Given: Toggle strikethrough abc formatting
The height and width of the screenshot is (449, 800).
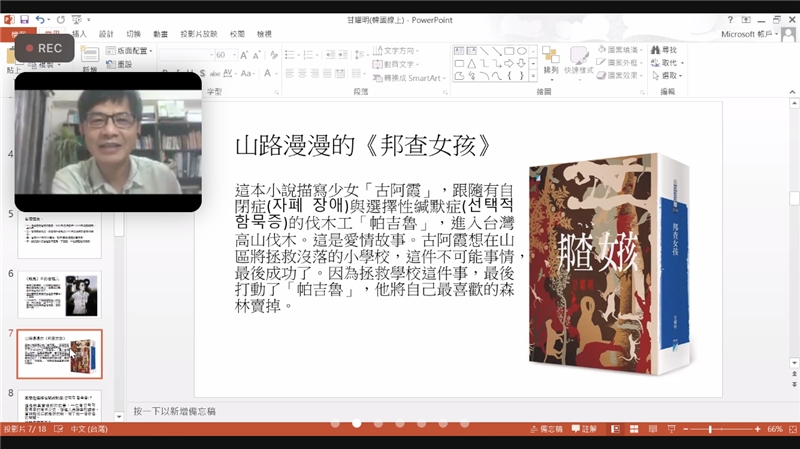Looking at the screenshot, I should [215, 73].
